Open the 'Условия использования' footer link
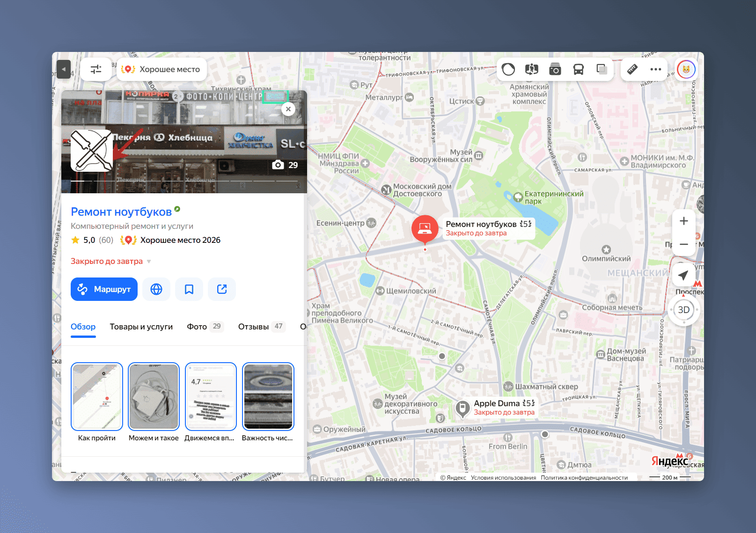Viewport: 756px width, 533px height. [503, 478]
